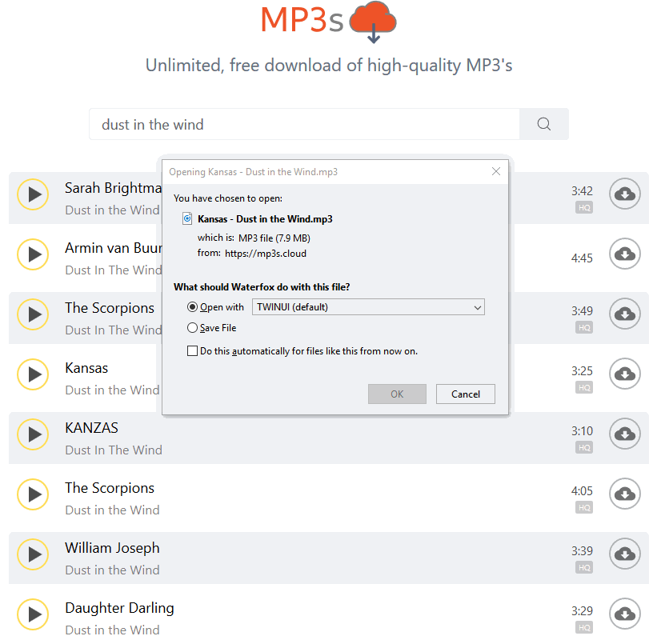Download the 3:42 Sarah Brightman track
Image resolution: width=657 pixels, height=644 pixels.
[624, 194]
